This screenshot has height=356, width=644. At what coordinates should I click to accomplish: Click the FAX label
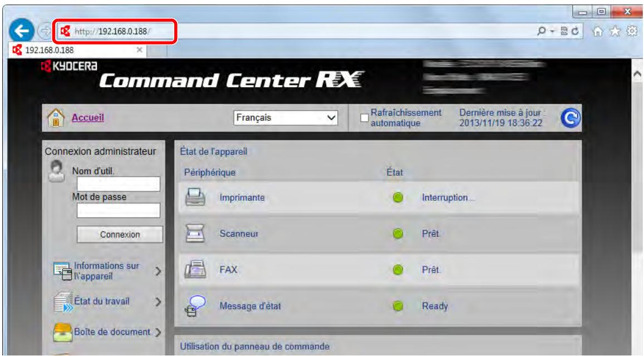[x=228, y=270]
